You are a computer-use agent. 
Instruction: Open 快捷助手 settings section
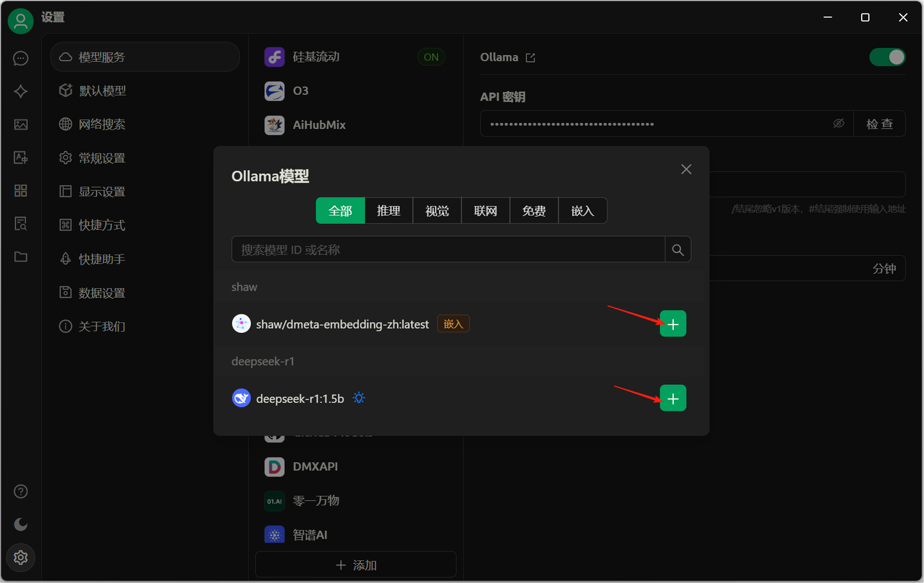coord(145,259)
